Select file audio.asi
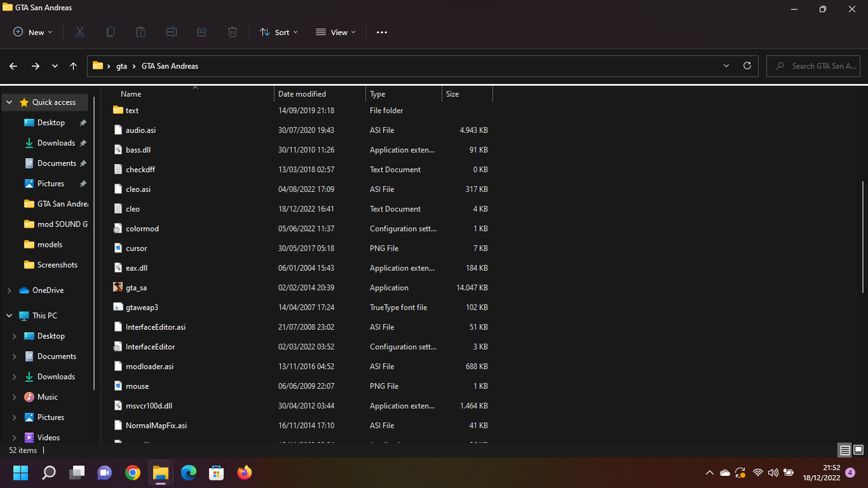This screenshot has width=868, height=488. point(302,130)
